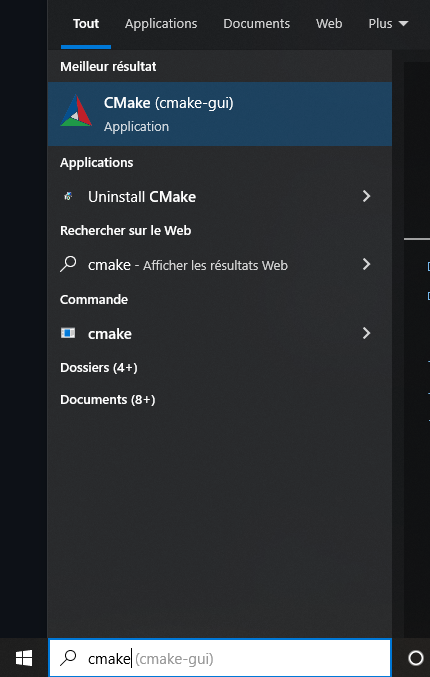Viewport: 430px width, 677px height.
Task: Show the Documents (8+) results
Action: [x=108, y=399]
